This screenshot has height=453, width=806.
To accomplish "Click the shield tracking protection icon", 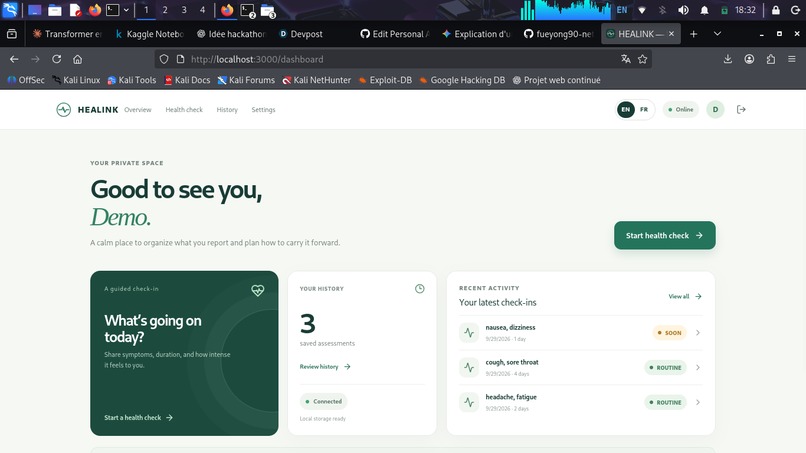I will [163, 59].
